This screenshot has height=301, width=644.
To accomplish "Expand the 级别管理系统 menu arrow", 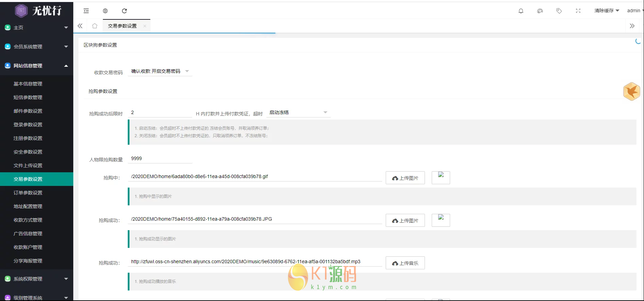I will pos(66,298).
